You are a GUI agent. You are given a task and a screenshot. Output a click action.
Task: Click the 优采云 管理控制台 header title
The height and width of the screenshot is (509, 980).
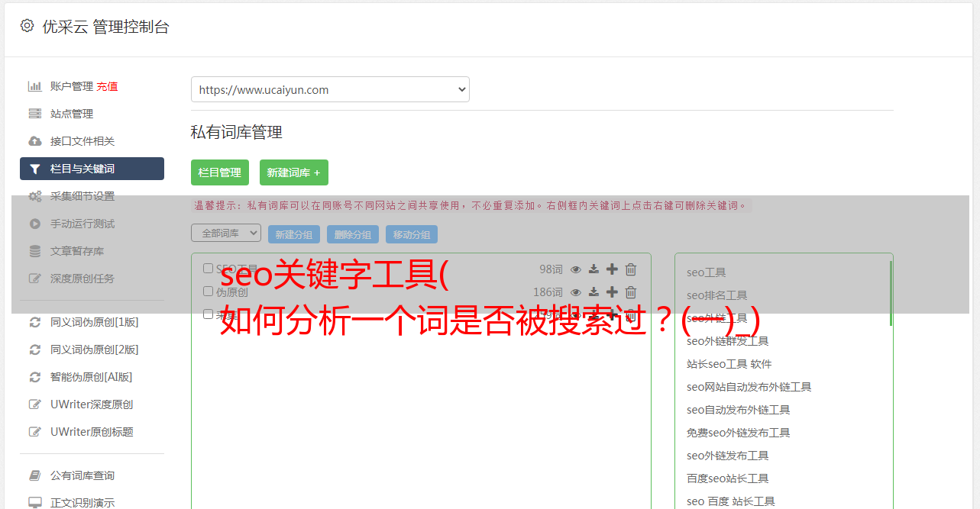click(105, 27)
